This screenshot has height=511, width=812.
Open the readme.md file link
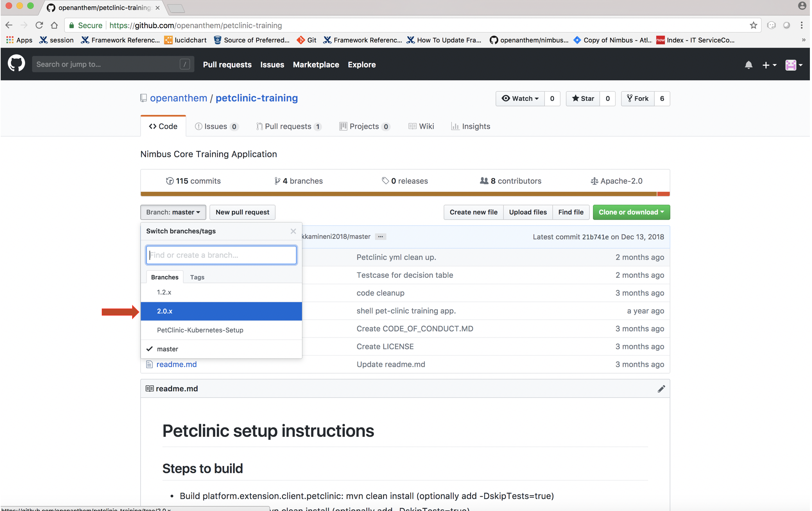tap(176, 364)
